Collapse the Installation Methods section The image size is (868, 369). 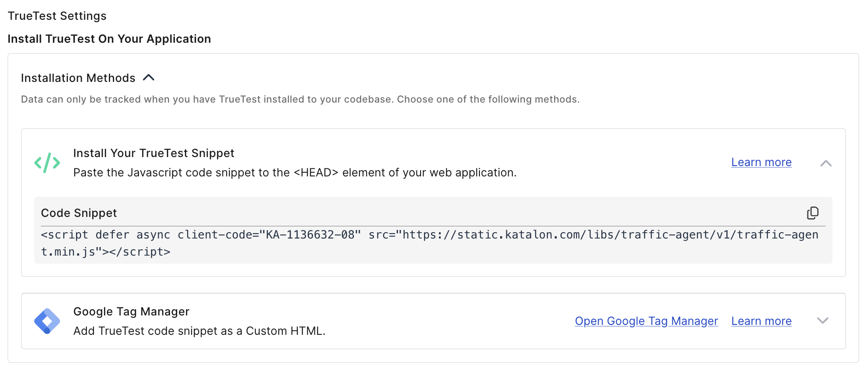coord(149,78)
